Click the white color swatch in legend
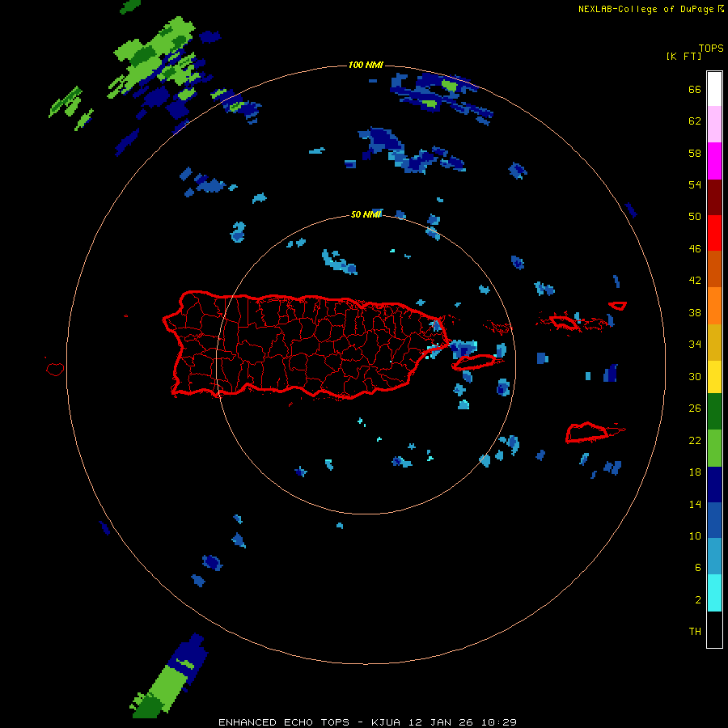This screenshot has height=728, width=728. (714, 89)
